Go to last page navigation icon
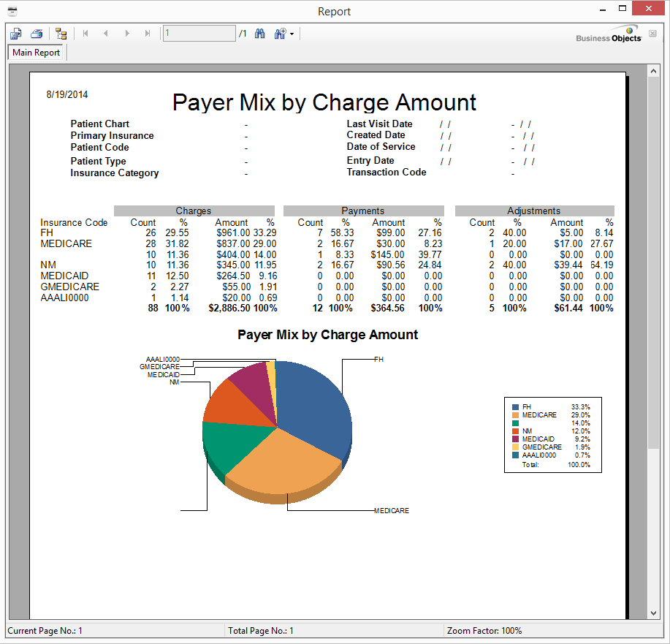670x644 pixels. point(148,34)
